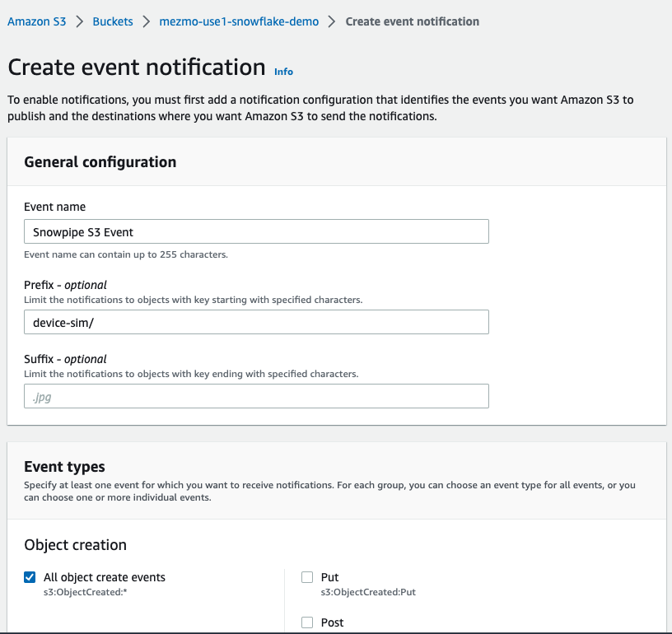
Task: Click the 'Suffix - optional' label
Action: (65, 359)
